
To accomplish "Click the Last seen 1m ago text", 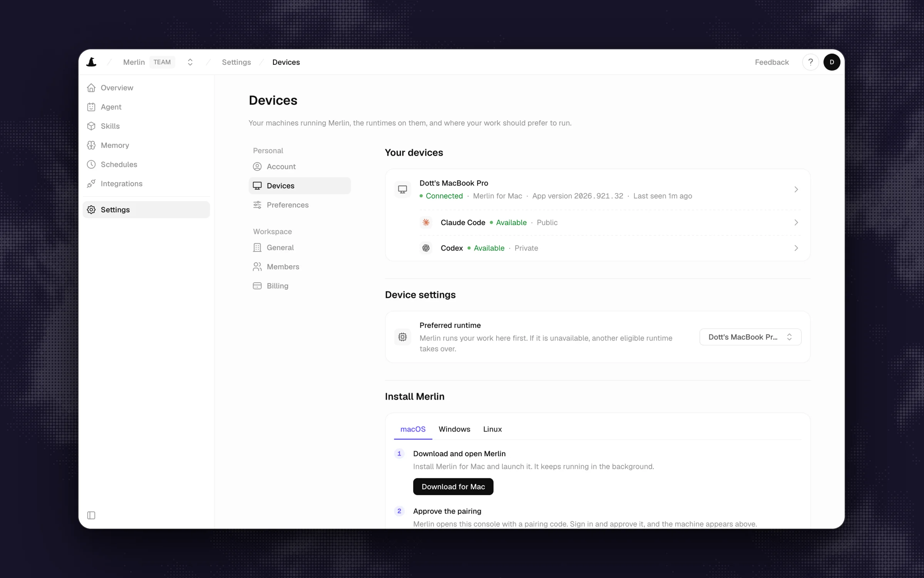I will click(x=663, y=196).
